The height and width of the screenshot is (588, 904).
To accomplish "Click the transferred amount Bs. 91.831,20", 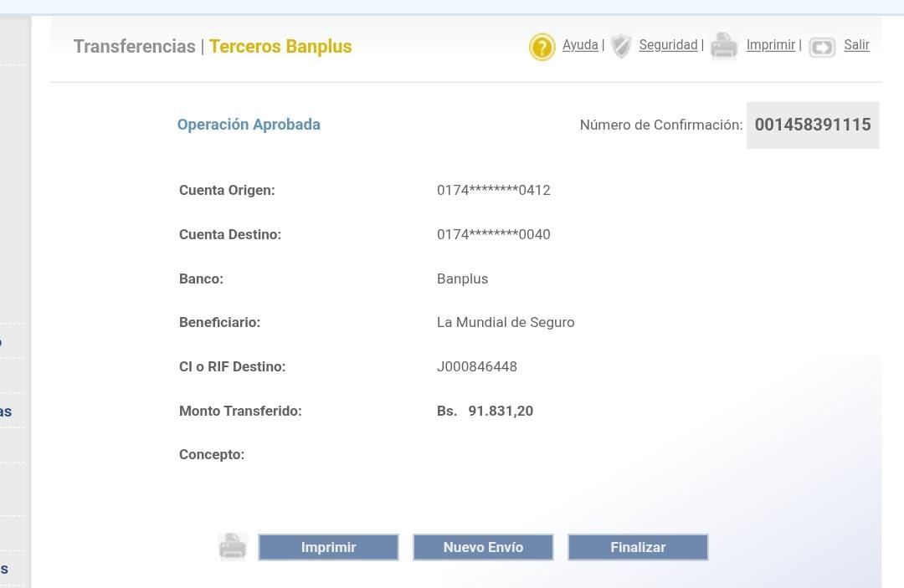I will (485, 411).
